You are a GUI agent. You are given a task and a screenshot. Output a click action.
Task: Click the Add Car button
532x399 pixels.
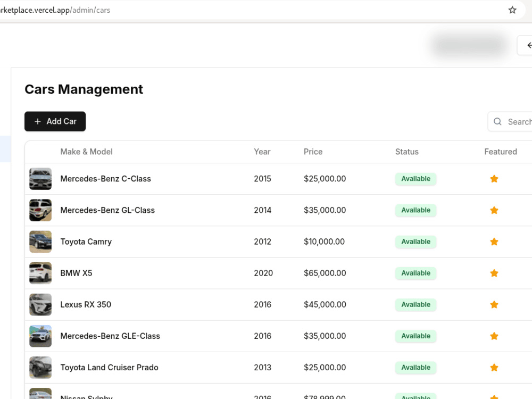[x=55, y=121]
